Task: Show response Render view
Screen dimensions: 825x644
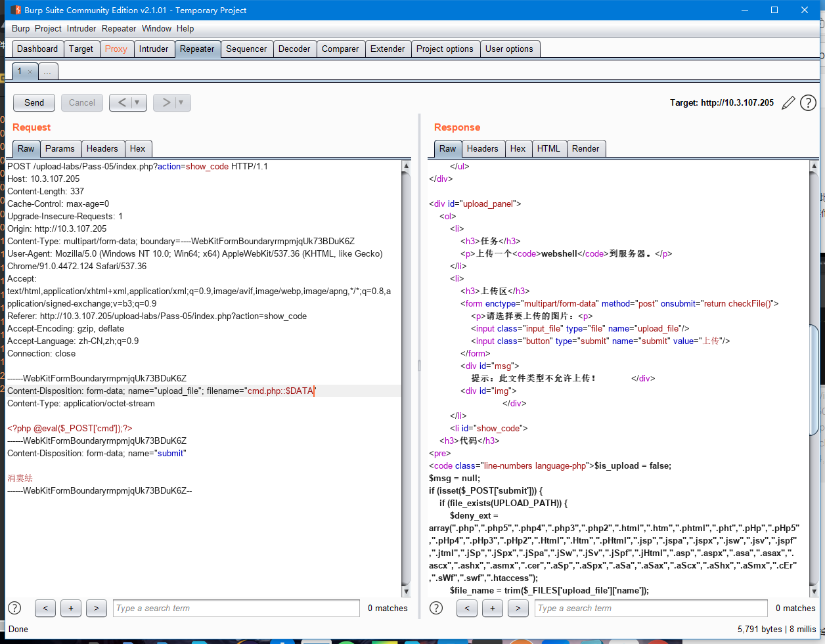Action: pyautogui.click(x=586, y=148)
